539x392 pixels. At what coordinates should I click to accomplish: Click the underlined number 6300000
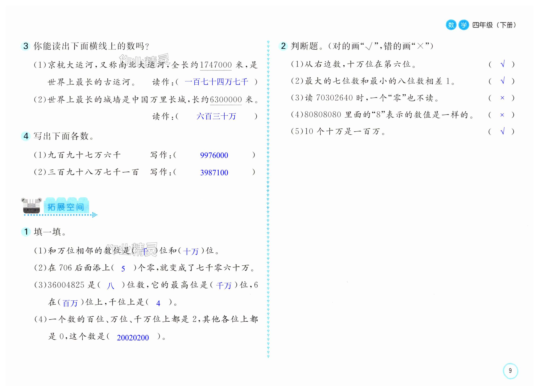click(226, 99)
